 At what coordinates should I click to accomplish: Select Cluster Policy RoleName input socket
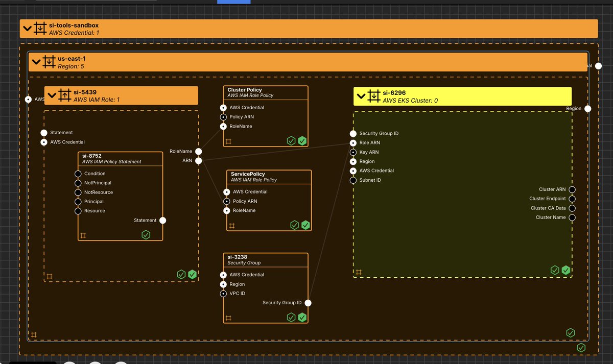click(x=223, y=126)
